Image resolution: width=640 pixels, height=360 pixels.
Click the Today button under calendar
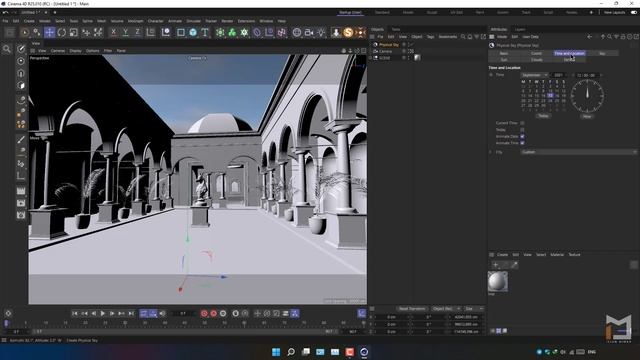tap(543, 116)
